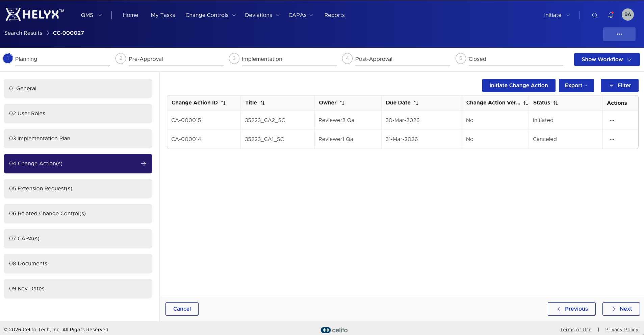Expand the QMS module dropdown
This screenshot has width=644, height=335.
(91, 15)
